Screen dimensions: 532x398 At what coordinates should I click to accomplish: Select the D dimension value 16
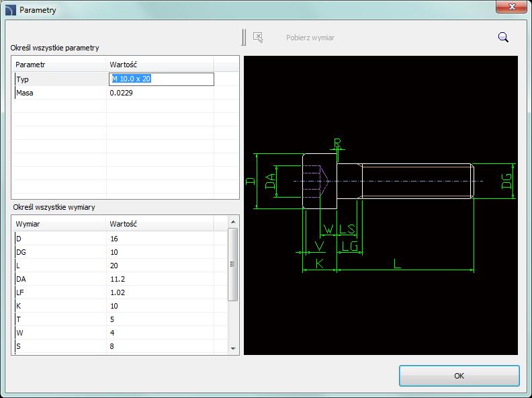pos(114,239)
